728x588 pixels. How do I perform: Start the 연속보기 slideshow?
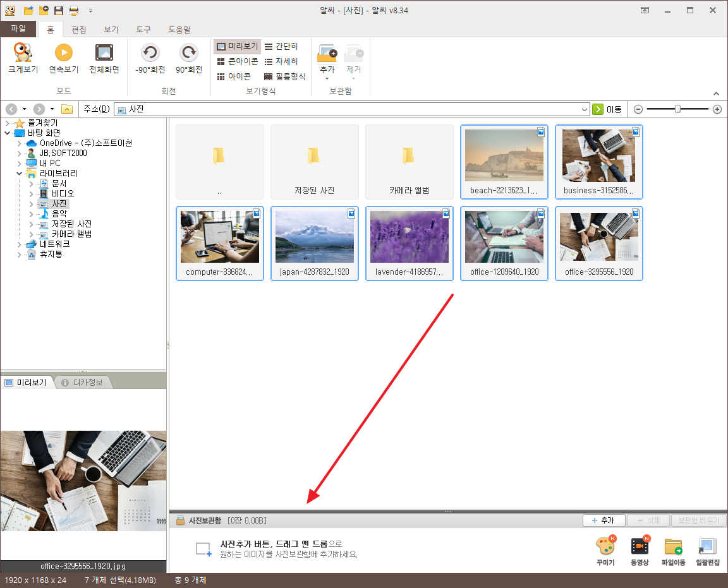click(64, 57)
